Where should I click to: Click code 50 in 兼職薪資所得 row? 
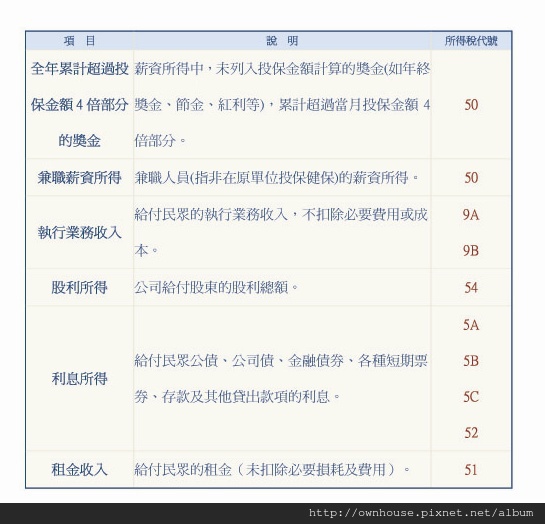[x=471, y=178]
